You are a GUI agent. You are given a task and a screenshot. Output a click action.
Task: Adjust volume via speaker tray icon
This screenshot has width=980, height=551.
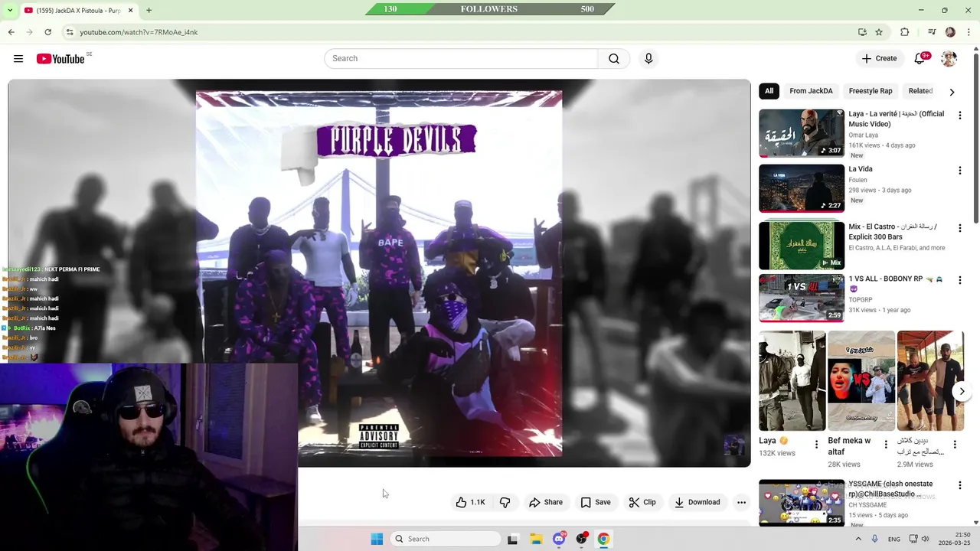(925, 539)
